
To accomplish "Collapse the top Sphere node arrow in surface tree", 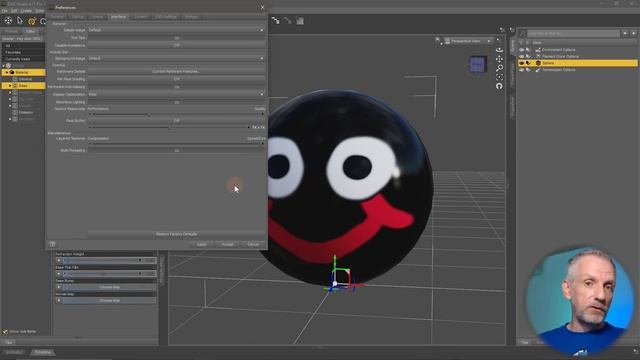I will click(4, 65).
